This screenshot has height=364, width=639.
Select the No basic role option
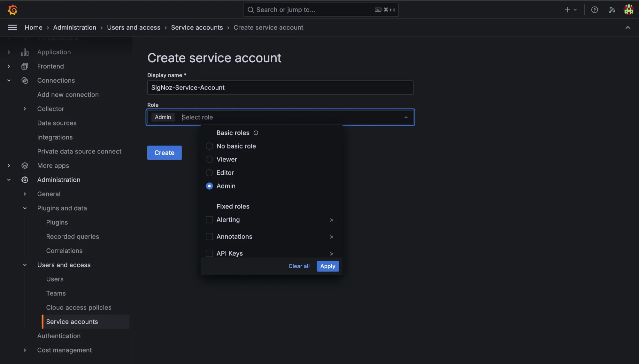(209, 146)
